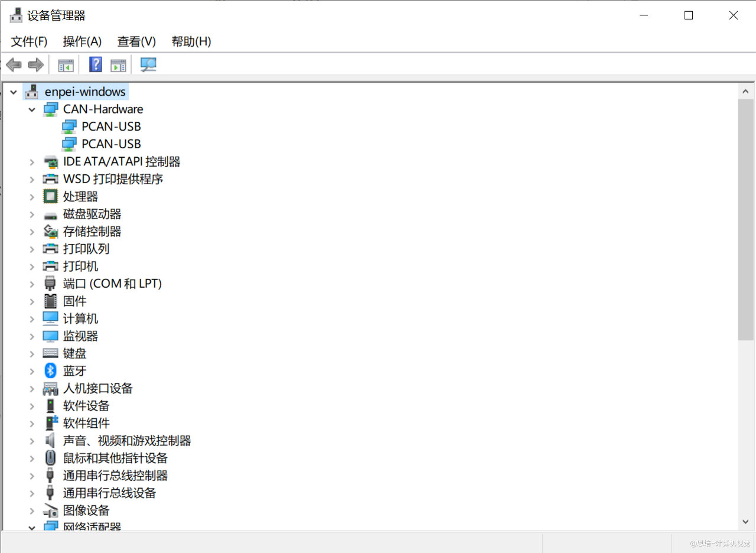Select the WSD 打印提供程序 text label
Viewport: 756px width, 553px height.
(113, 179)
